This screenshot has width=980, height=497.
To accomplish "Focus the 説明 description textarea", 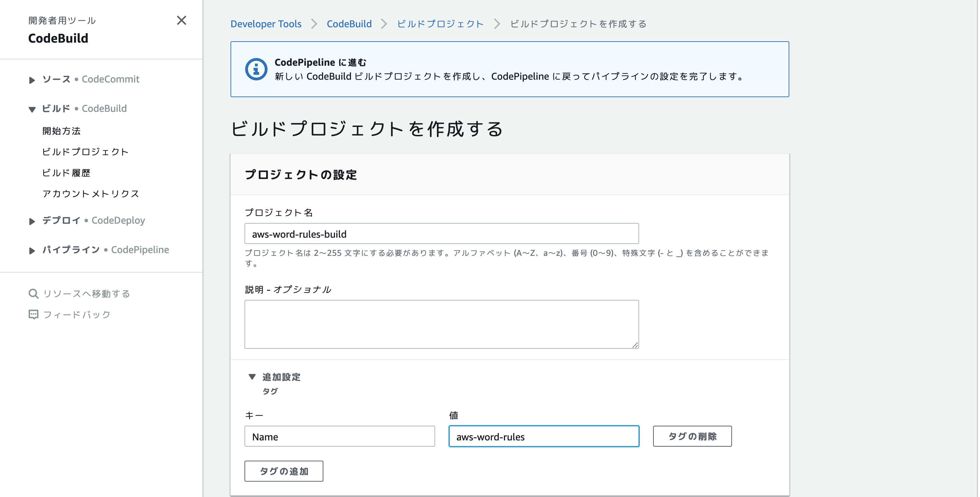I will (x=442, y=324).
